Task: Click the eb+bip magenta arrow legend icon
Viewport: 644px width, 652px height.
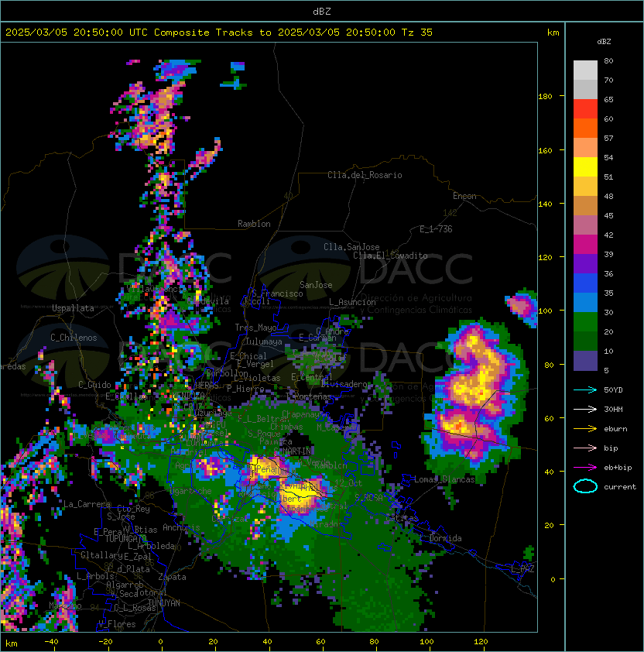Action: point(585,468)
